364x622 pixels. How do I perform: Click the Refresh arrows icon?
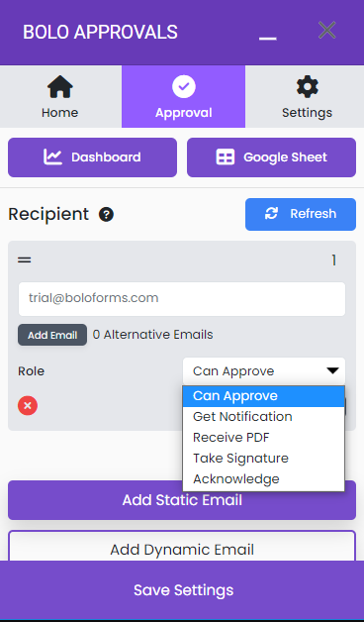pos(271,214)
